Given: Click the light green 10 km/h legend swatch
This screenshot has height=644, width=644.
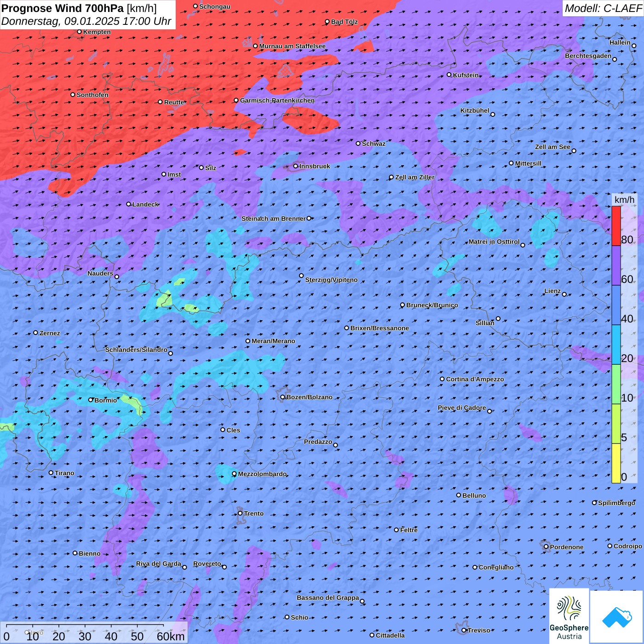Looking at the screenshot, I should pos(616,384).
